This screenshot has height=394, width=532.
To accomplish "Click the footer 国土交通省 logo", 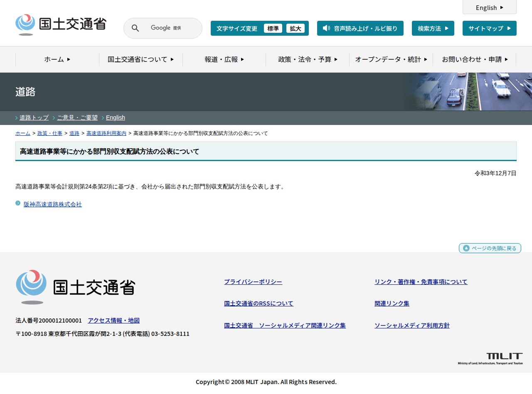I will coord(75,287).
